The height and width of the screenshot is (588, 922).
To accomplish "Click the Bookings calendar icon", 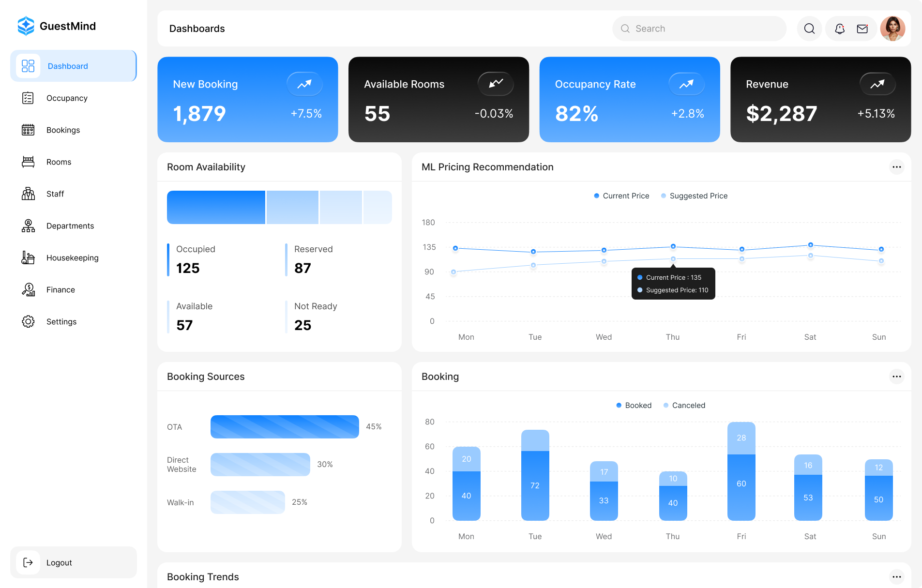I will (x=28, y=130).
